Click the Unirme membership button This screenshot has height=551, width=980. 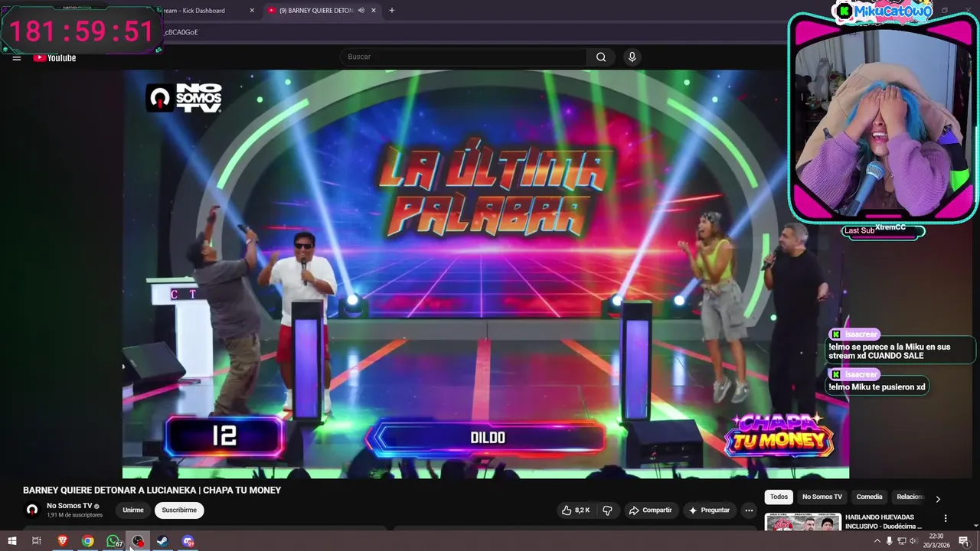133,510
